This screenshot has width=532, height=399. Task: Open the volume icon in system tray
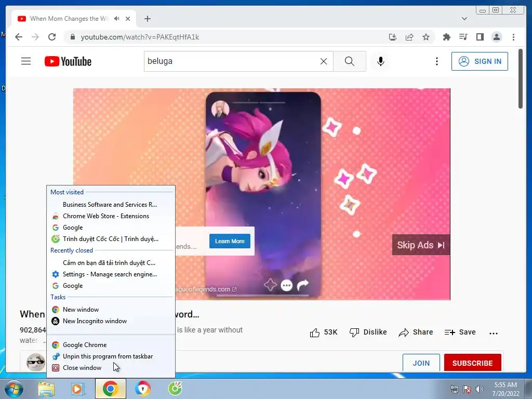point(480,389)
